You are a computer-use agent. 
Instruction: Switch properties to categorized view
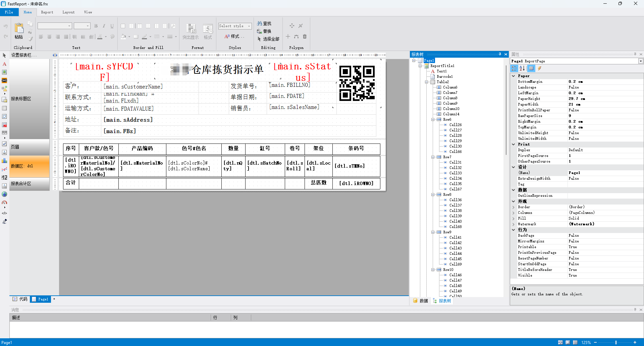(x=514, y=68)
